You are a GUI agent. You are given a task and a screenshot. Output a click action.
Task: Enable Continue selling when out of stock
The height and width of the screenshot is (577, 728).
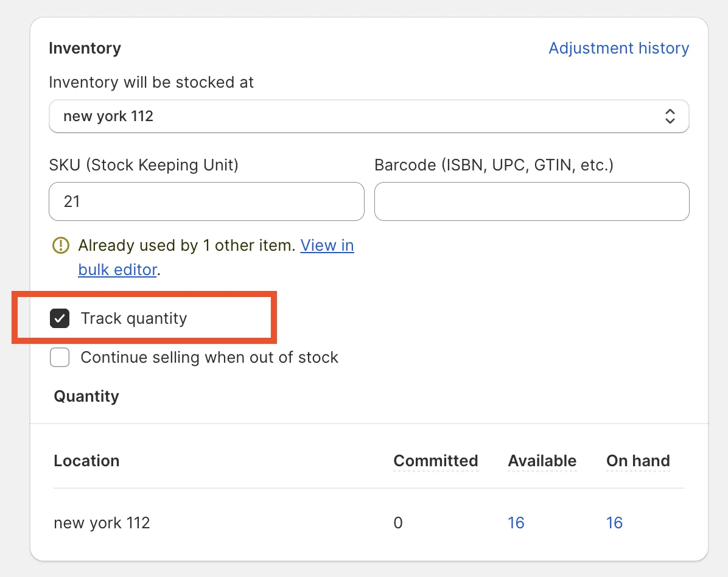point(60,357)
